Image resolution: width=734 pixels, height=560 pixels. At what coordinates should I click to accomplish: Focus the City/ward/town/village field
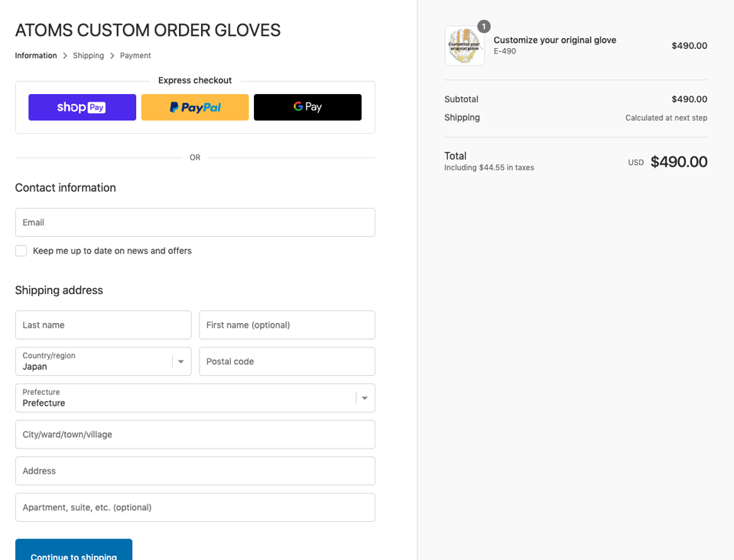pos(195,434)
